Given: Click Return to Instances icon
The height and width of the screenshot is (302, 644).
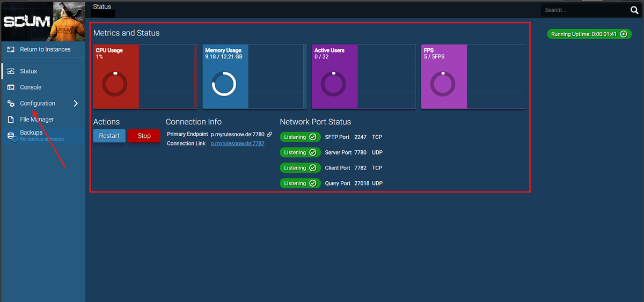Looking at the screenshot, I should click(11, 49).
